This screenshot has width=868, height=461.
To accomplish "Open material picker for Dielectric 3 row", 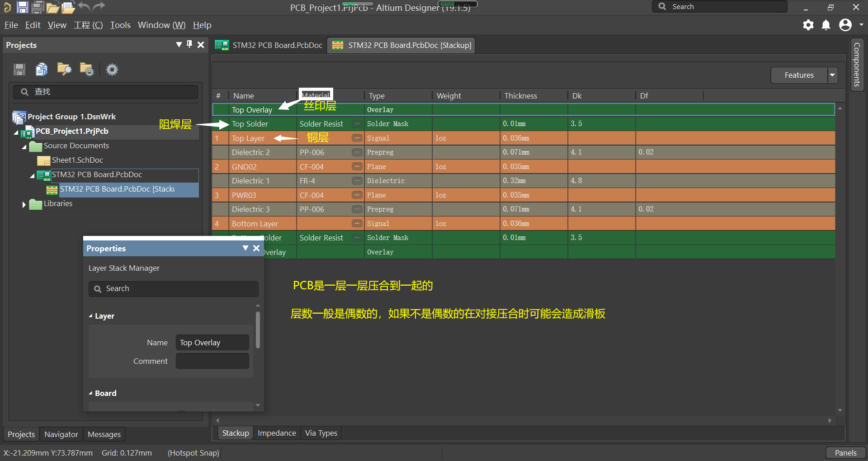I will 357,209.
